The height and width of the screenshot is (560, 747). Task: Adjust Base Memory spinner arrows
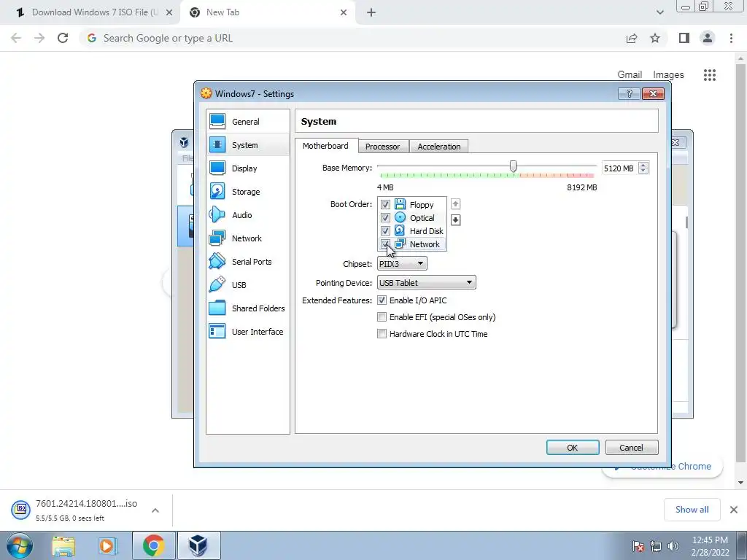coord(643,168)
